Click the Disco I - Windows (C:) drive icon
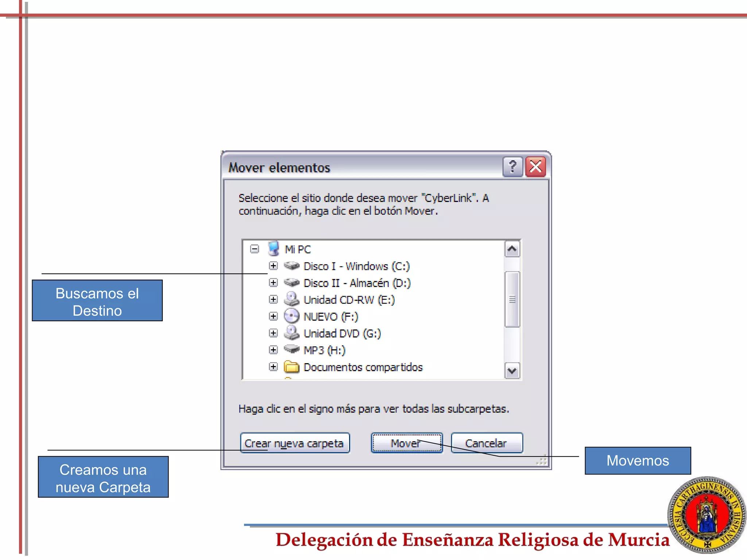747x560 pixels. (x=291, y=266)
